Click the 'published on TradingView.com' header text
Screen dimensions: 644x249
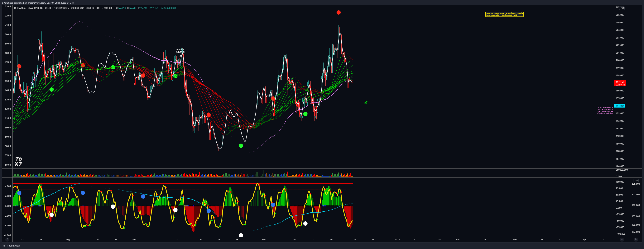(x=30, y=3)
